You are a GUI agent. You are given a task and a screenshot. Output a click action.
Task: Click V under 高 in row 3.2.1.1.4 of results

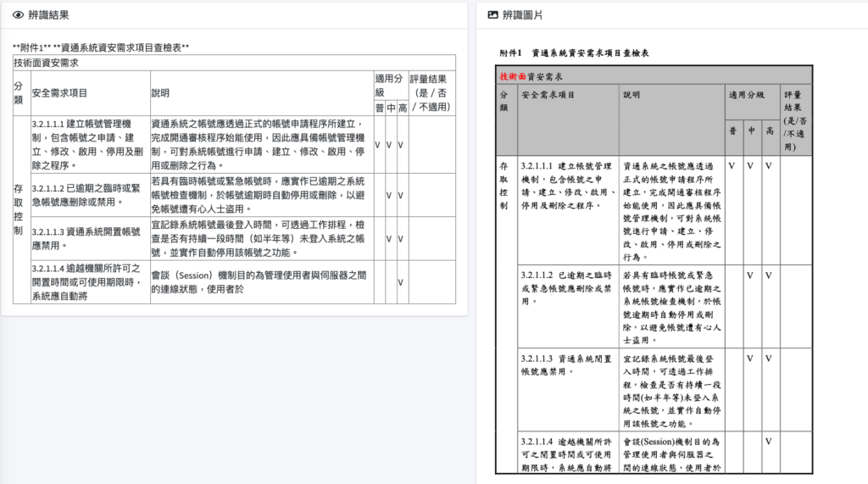[x=401, y=282]
